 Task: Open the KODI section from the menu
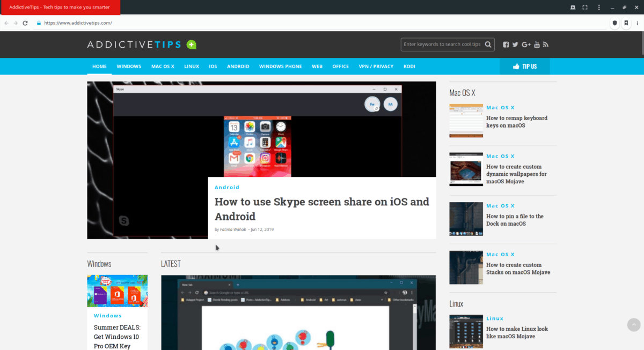click(409, 66)
